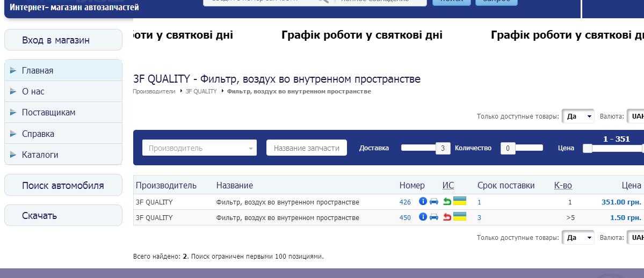Click the Ukraine flag in the second row
The width and height of the screenshot is (644, 278).
(x=460, y=216)
